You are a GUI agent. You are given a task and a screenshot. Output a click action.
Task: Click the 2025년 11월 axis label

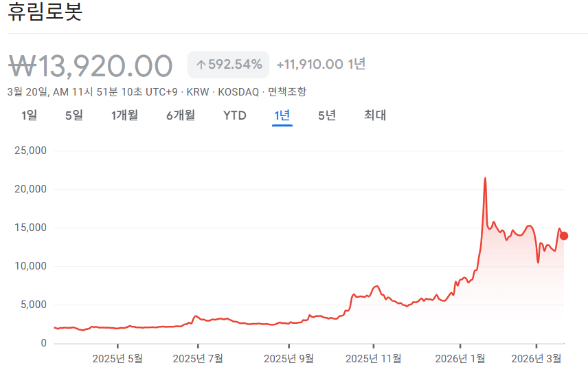coord(374,359)
